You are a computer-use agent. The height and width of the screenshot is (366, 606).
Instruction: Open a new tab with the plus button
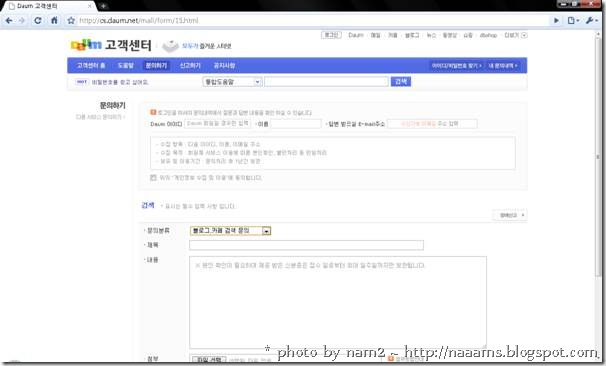point(103,6)
